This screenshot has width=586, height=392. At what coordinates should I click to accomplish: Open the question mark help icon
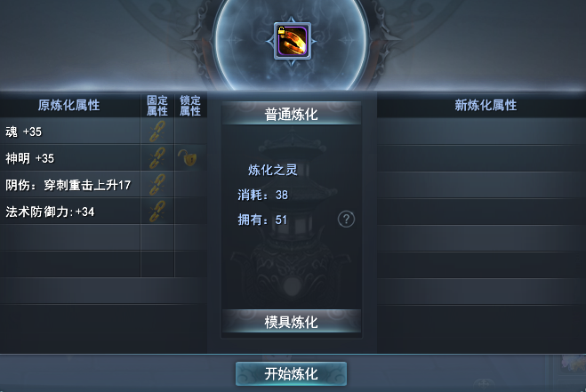[x=346, y=220]
